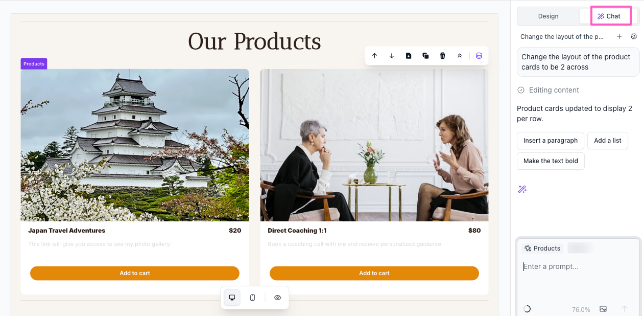Choose the Insert a paragraph suggestion
Image resolution: width=644 pixels, height=316 pixels.
pyautogui.click(x=551, y=141)
